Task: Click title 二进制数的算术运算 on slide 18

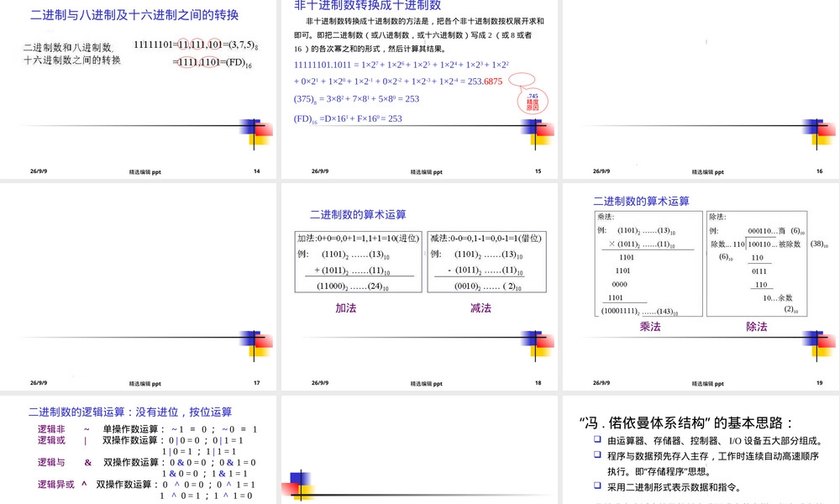Action: point(358,215)
